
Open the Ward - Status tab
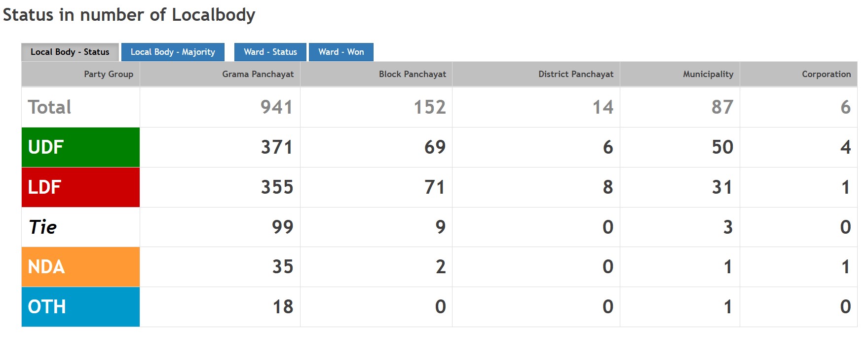(270, 52)
